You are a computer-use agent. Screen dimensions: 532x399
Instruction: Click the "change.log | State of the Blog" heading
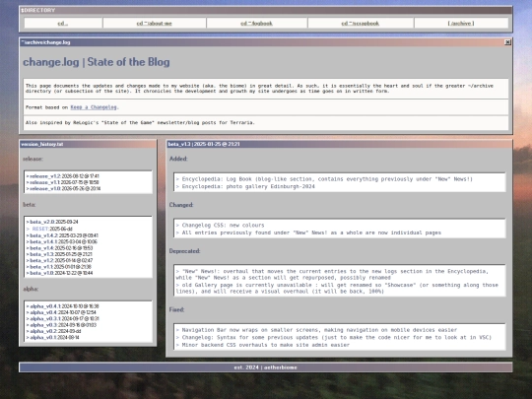97,62
